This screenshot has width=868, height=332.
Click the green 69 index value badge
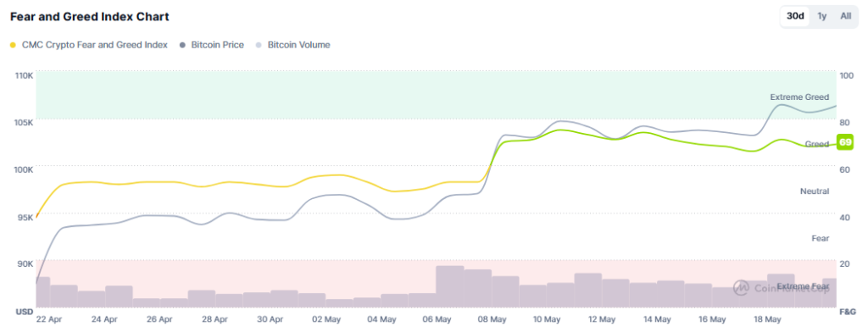pos(845,142)
